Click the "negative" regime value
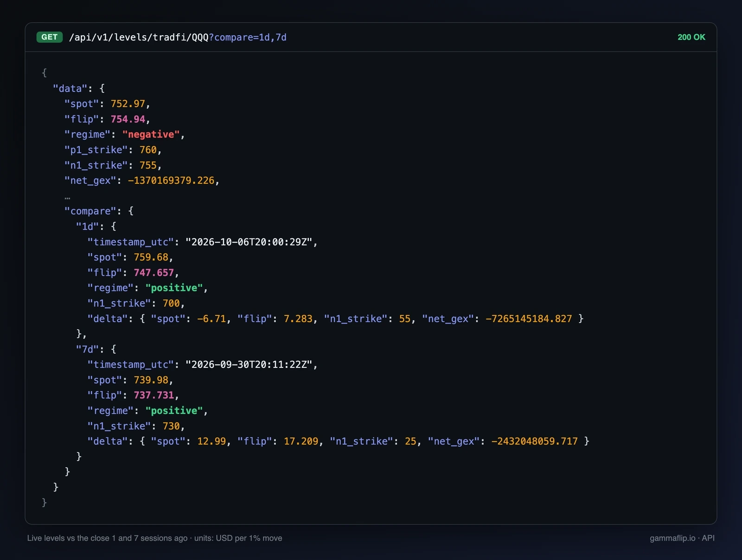This screenshot has width=742, height=560. pyautogui.click(x=151, y=135)
